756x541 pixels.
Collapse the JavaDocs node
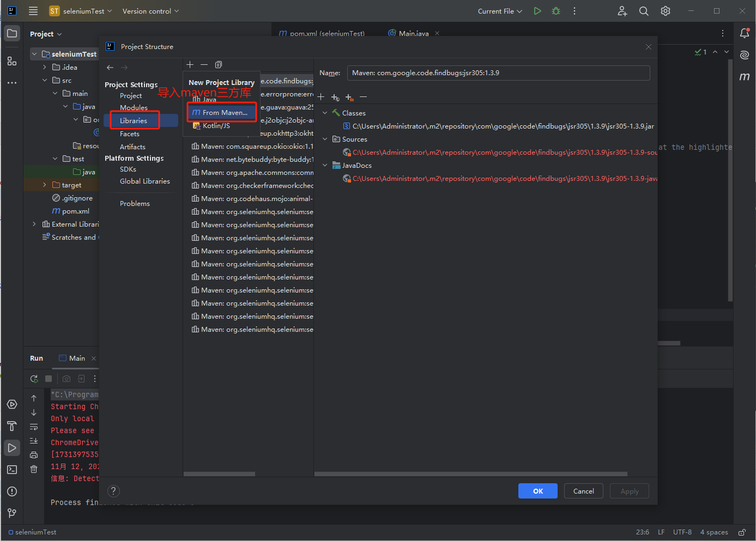point(325,165)
